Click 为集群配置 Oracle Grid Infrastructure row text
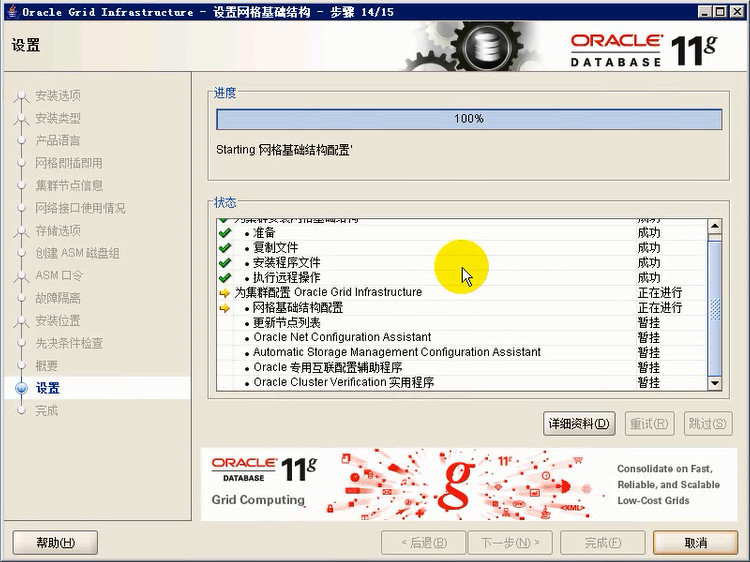Screen dimensions: 750x562 [x=328, y=292]
